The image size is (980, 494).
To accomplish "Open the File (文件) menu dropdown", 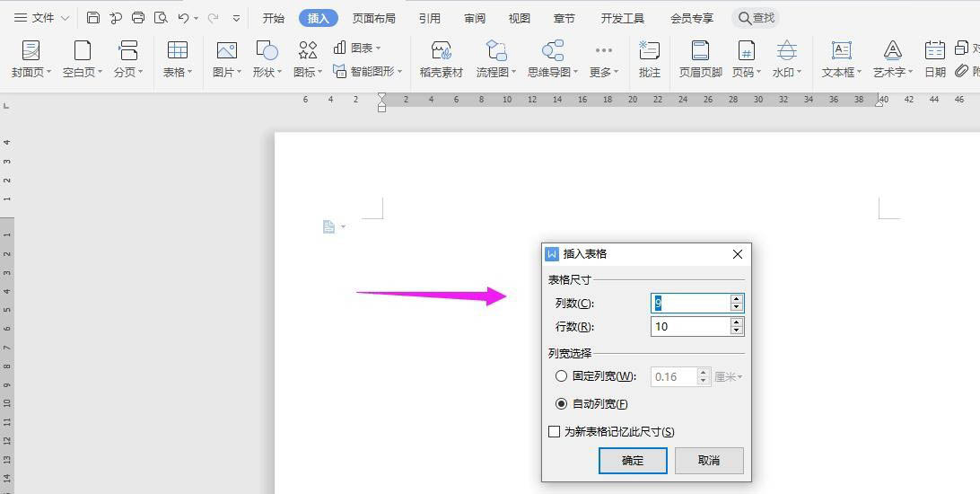I will [x=41, y=18].
